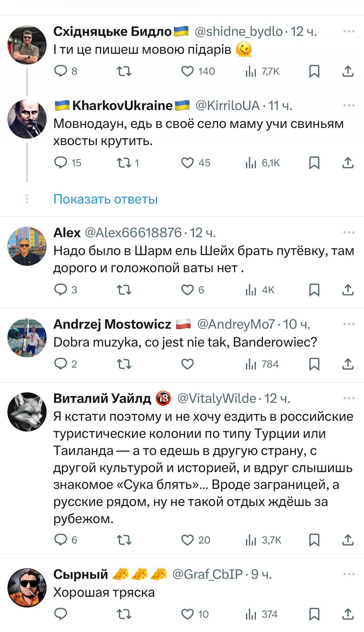This screenshot has height=632, width=364.
Task: Show hidden replies via Показать ответы
Action: tap(105, 199)
